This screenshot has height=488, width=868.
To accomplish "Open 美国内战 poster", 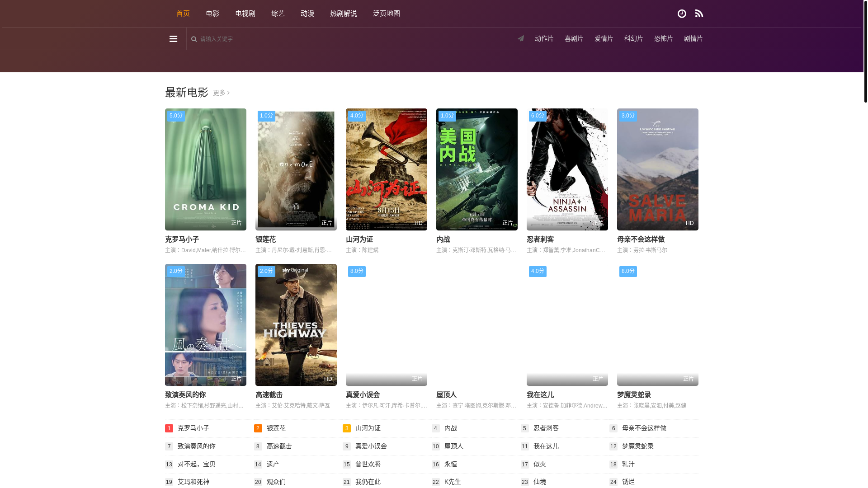I will 477,169.
